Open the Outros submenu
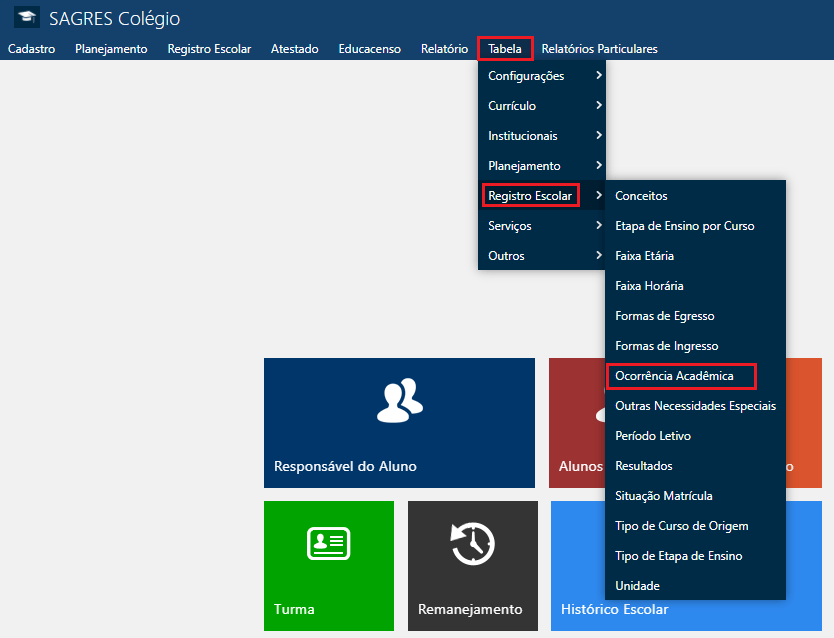 click(x=541, y=256)
